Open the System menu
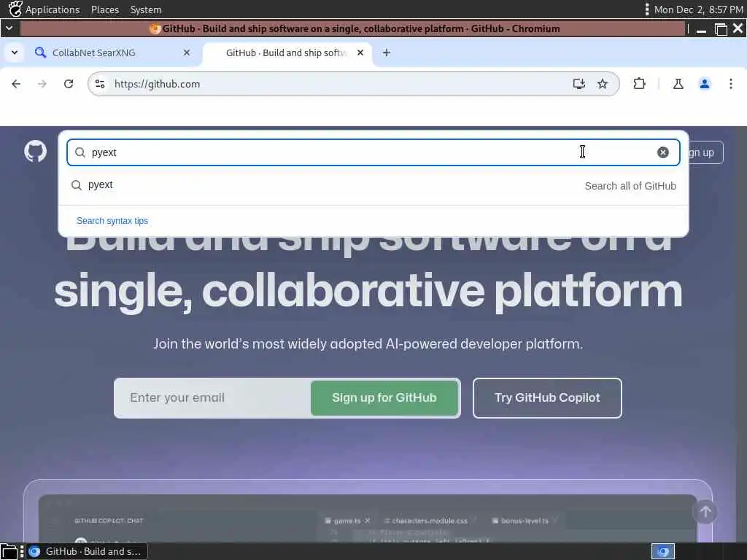Screen dimensions: 747x560 coord(146,9)
